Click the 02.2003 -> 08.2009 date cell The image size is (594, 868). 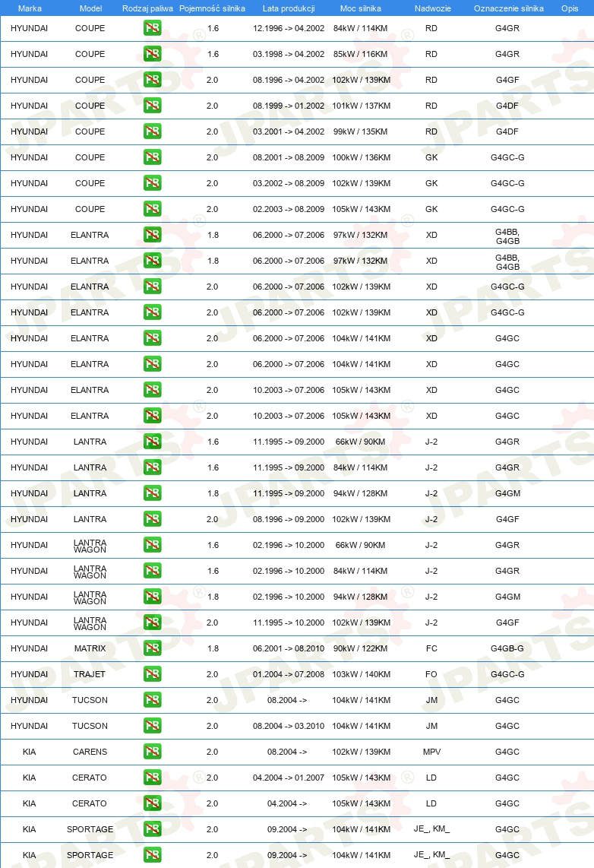(x=289, y=209)
